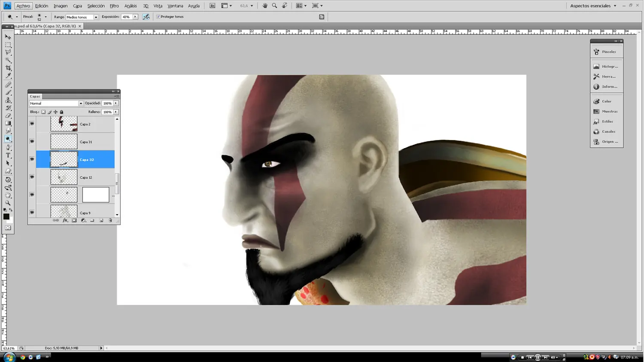The width and height of the screenshot is (644, 362).
Task: Toggle Quick Mask mode
Action: (x=8, y=228)
